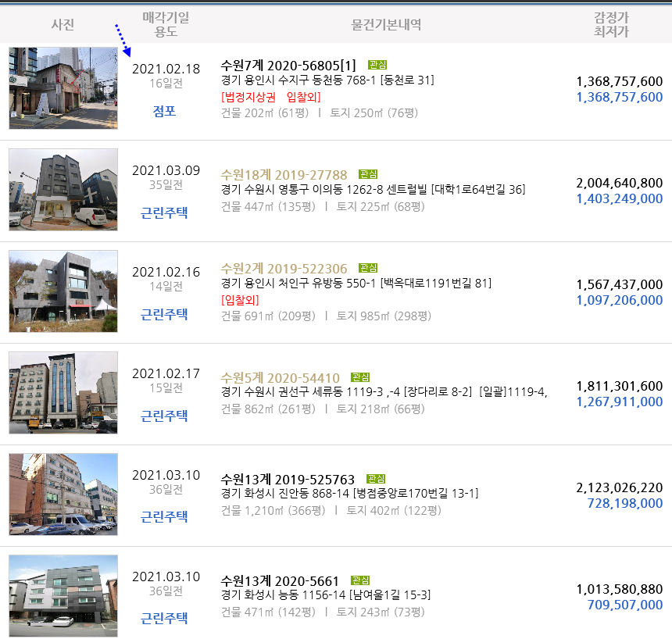Click the sale date 2021.03.09
Image resolution: width=672 pixels, height=639 pixels.
(166, 170)
